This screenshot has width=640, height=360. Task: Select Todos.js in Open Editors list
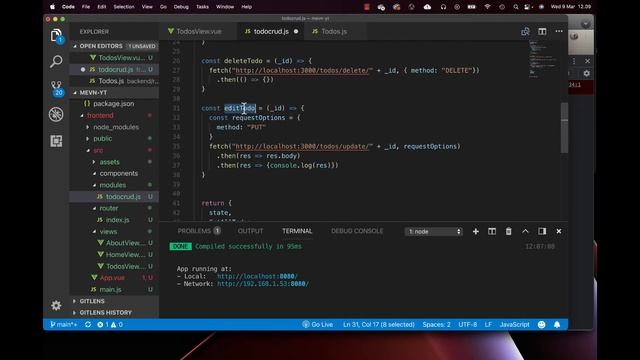[114, 81]
